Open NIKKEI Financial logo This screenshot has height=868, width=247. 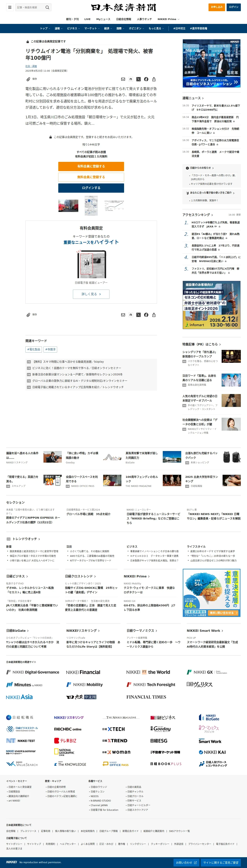(83, 672)
